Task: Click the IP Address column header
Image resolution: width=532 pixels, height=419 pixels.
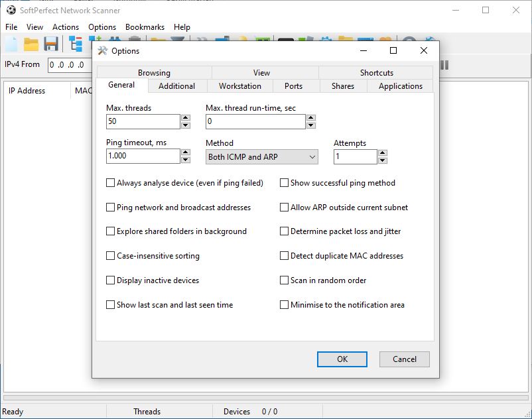Action: tap(36, 91)
